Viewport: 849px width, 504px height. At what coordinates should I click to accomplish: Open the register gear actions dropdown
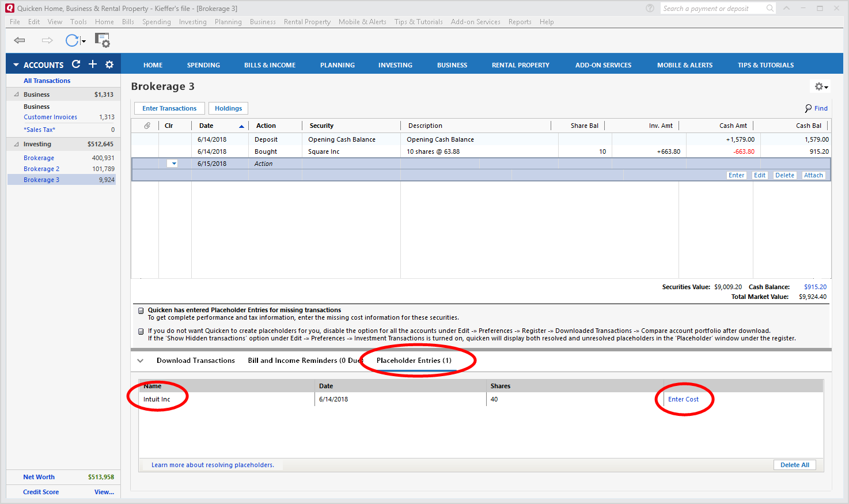click(x=821, y=86)
